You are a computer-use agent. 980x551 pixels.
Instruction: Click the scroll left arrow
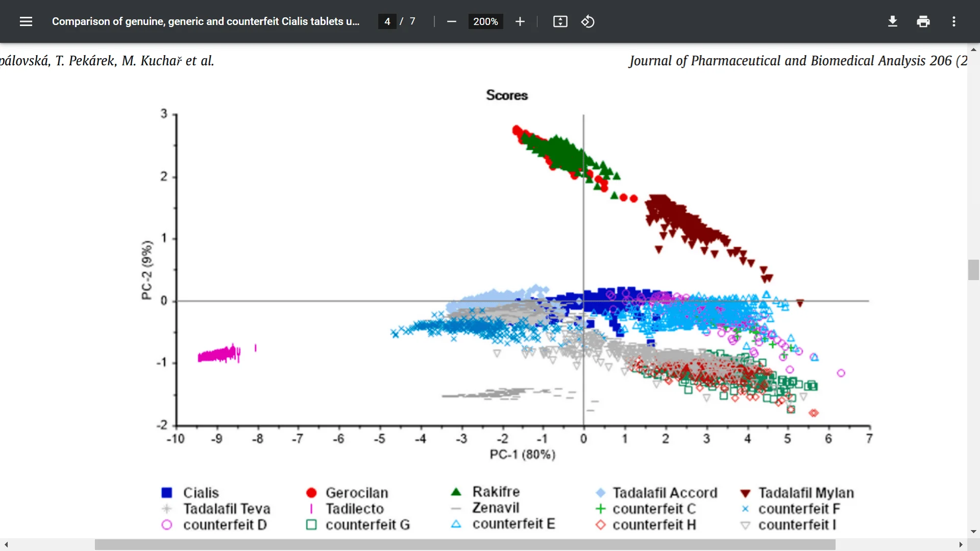click(6, 545)
